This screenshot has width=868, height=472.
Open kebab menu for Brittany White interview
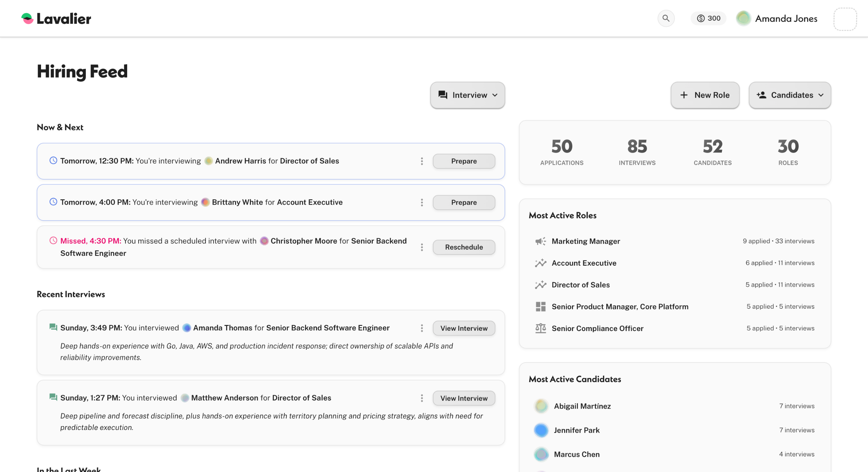click(x=422, y=203)
